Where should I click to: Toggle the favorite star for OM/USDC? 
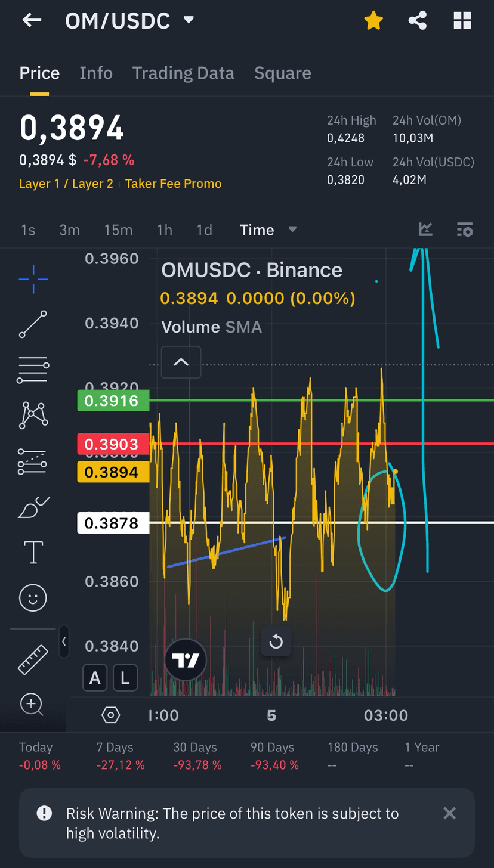[373, 21]
